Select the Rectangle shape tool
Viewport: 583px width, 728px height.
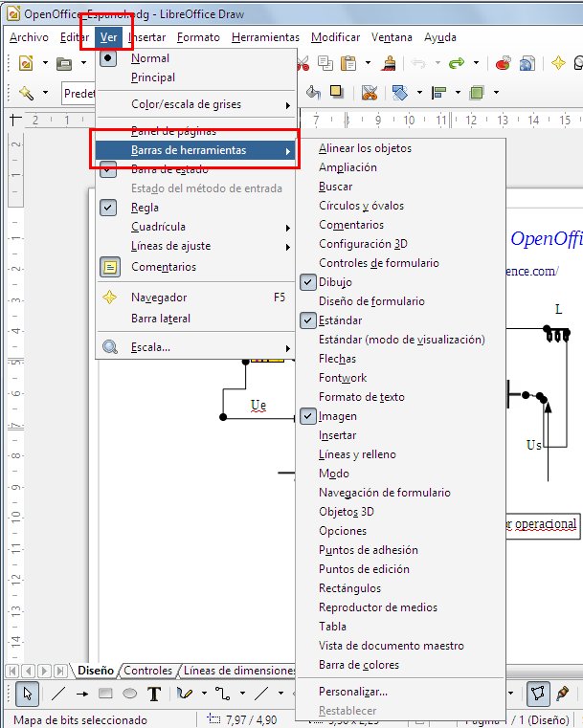click(105, 694)
